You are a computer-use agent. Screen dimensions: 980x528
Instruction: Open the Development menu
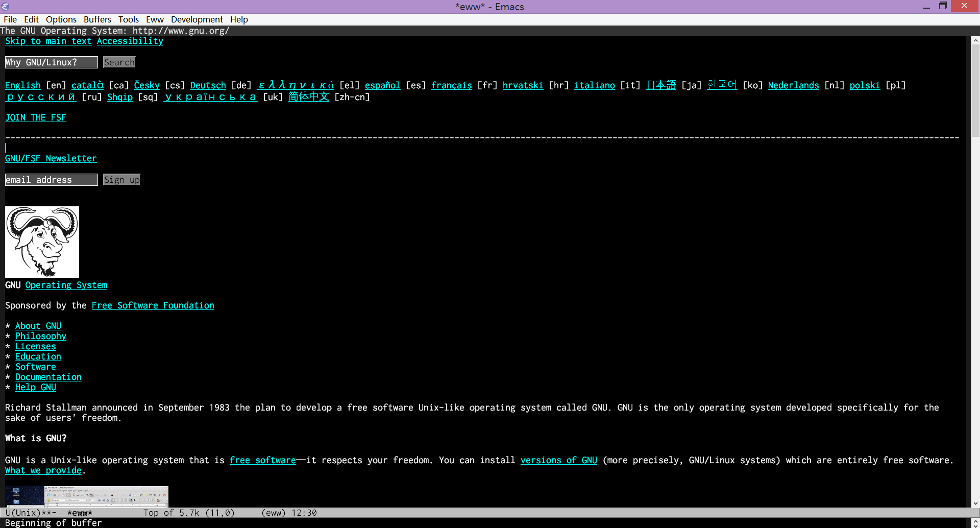coord(197,19)
